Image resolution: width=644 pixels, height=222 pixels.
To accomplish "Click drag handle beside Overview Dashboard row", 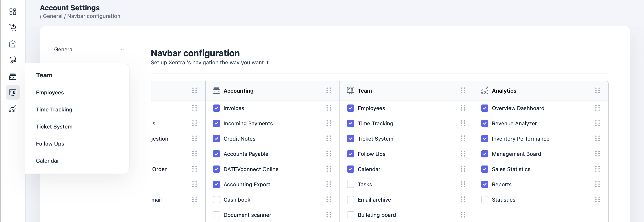I will click(x=597, y=108).
